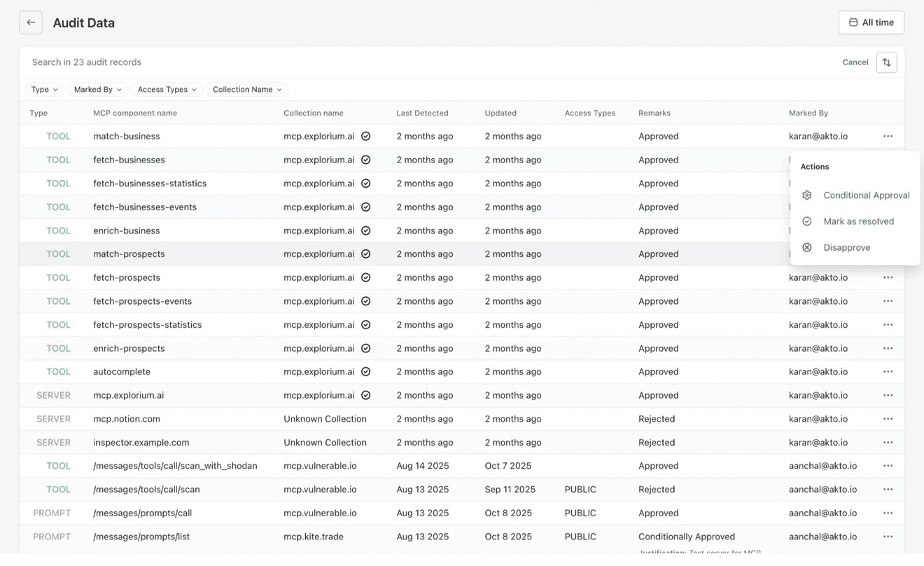Select the fetch-businesses-events component name
The image size is (924, 566).
click(x=145, y=207)
